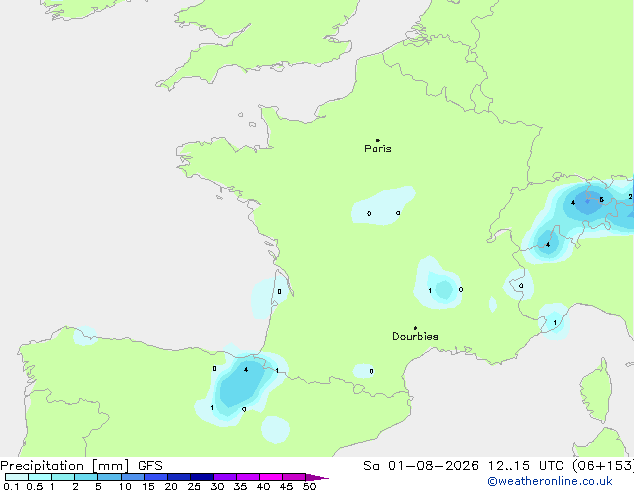Pick the 40–45 mm magenta legend swatch
Image resolution: width=634 pixels, height=490 pixels.
click(271, 477)
